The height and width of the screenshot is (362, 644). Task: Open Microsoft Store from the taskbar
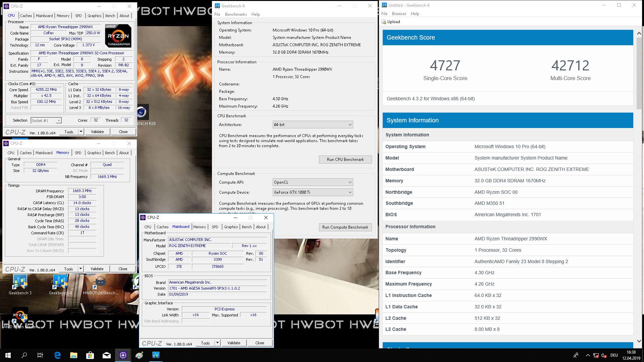point(90,355)
